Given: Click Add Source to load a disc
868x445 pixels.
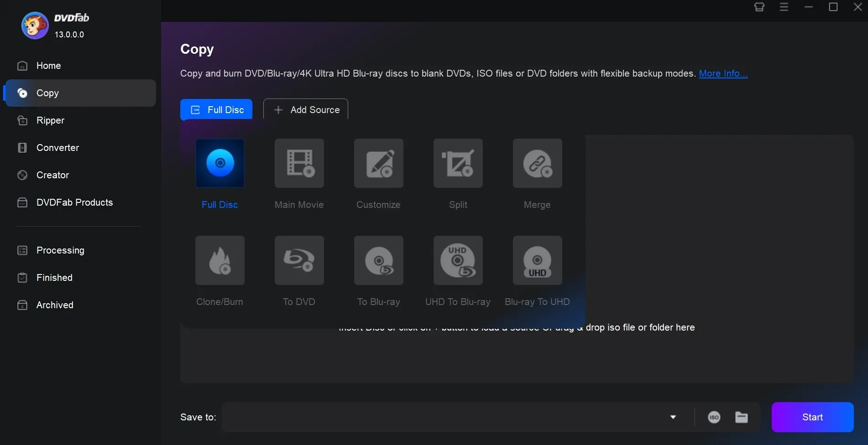Looking at the screenshot, I should pyautogui.click(x=305, y=109).
